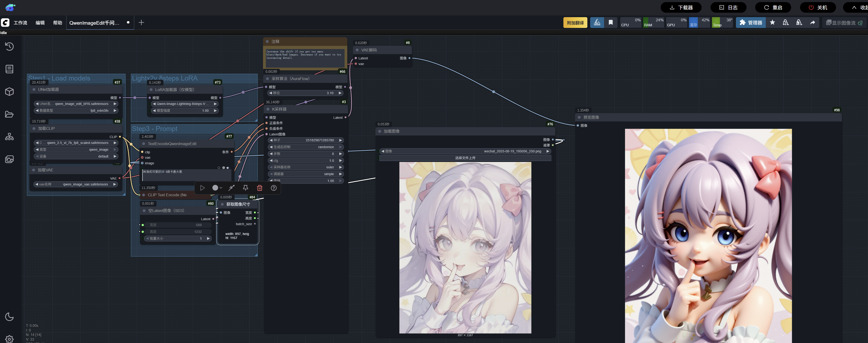The height and width of the screenshot is (343, 868).
Task: Click the bookmark icon in top toolbar
Action: tap(611, 23)
